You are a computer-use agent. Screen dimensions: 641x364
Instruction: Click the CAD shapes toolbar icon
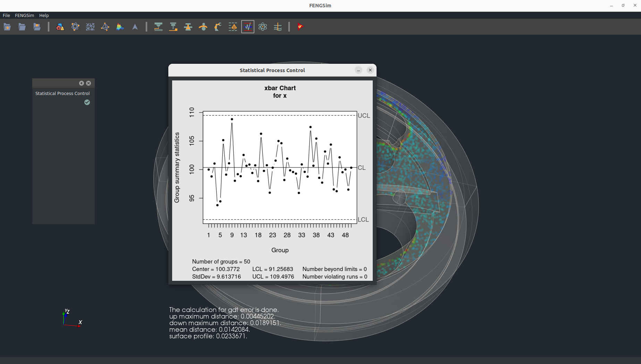(x=60, y=27)
